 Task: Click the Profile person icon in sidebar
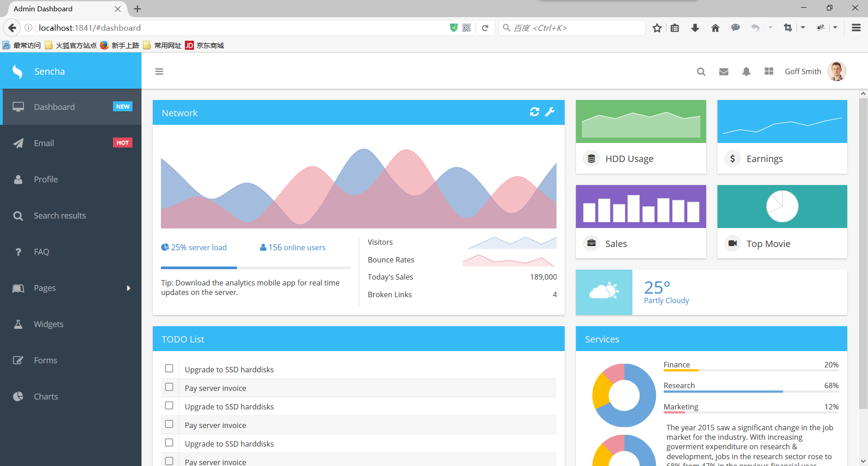(x=18, y=179)
